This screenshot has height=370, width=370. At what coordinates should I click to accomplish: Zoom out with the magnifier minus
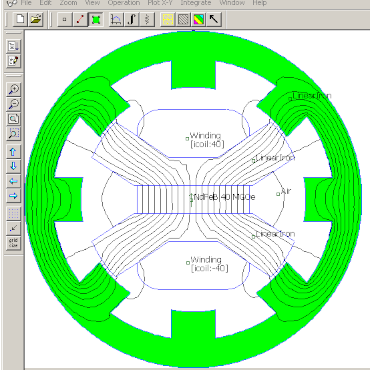pyautogui.click(x=14, y=104)
